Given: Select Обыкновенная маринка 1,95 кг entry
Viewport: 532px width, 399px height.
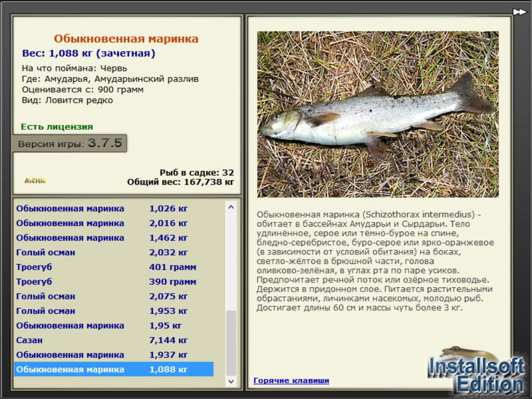Looking at the screenshot, I should [114, 325].
